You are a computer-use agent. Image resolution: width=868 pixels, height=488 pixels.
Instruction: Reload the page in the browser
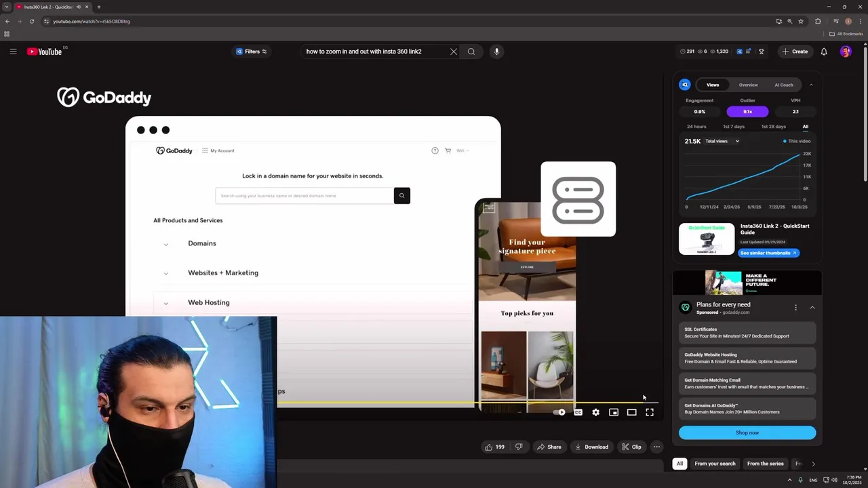(31, 21)
